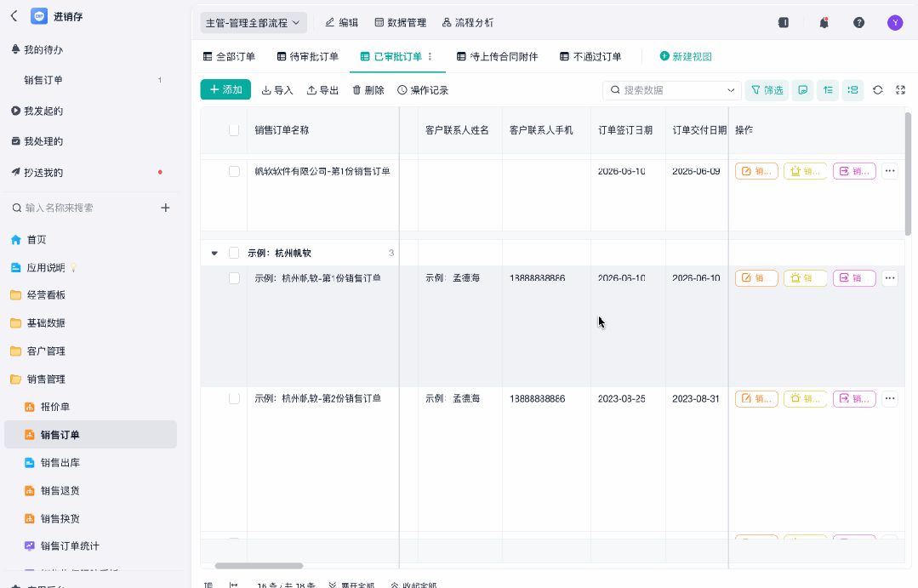Expand the 客户管理 folder
This screenshot has height=588, width=918.
tap(38, 351)
